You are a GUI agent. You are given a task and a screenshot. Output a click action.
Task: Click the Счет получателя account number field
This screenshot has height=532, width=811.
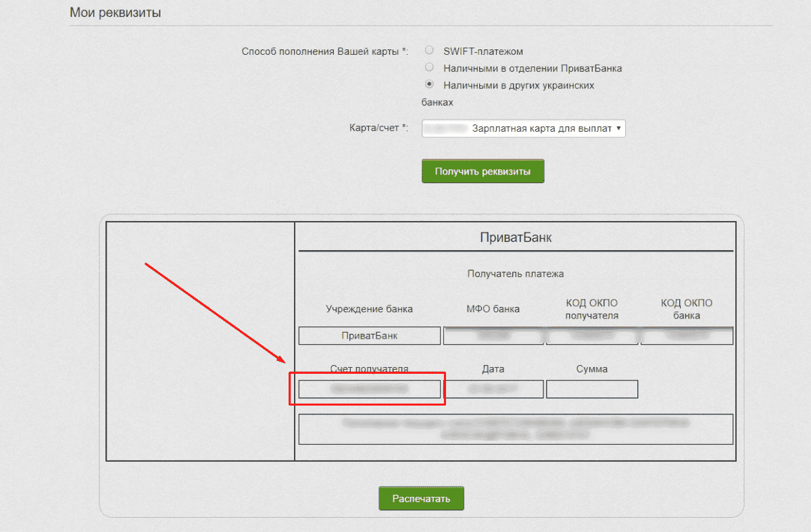369,389
